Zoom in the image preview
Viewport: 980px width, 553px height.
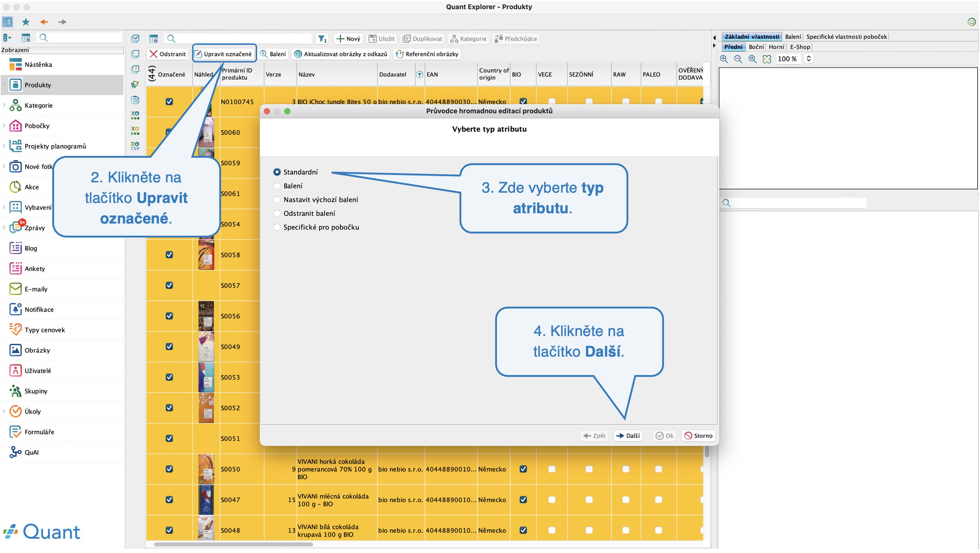[724, 59]
